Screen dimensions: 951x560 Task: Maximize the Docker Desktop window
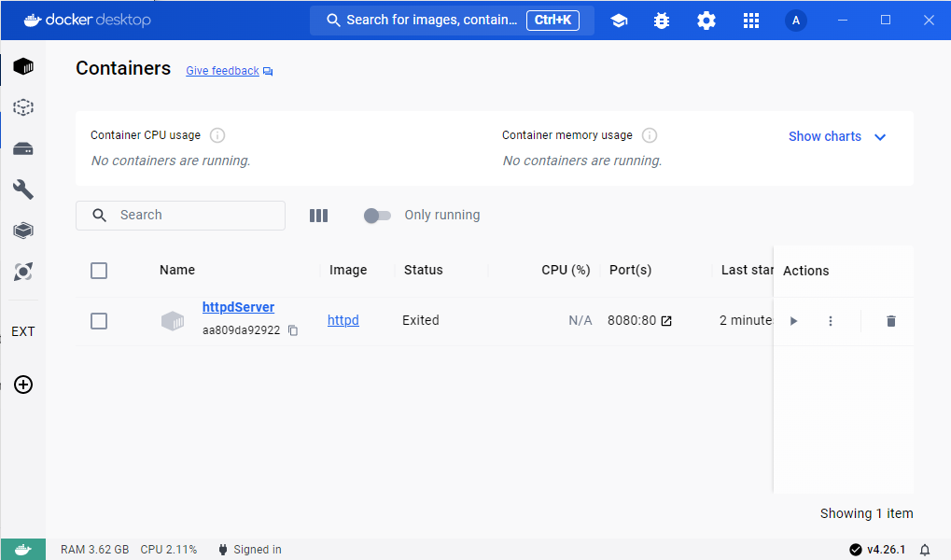tap(886, 20)
